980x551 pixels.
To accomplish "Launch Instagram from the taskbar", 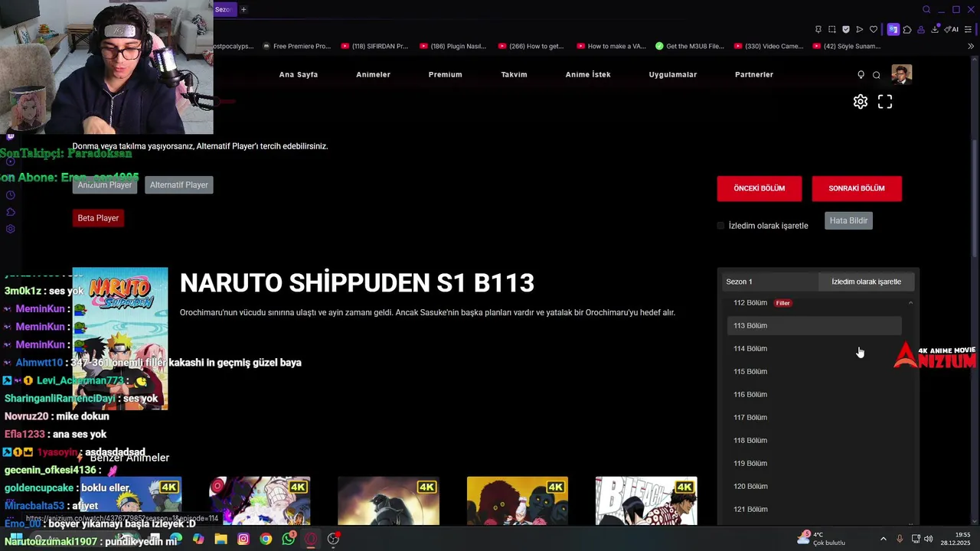I will tap(243, 539).
